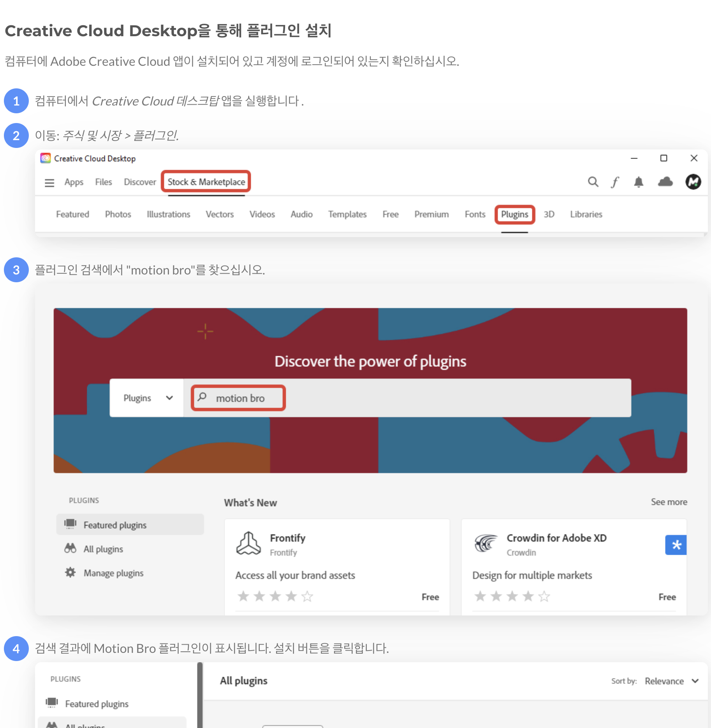Close the Creative Cloud Desktop window

[693, 158]
